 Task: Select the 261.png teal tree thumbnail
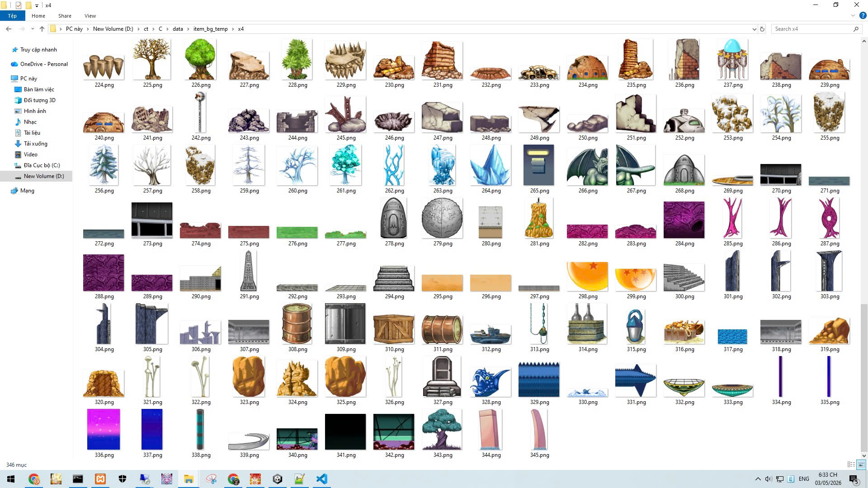346,165
